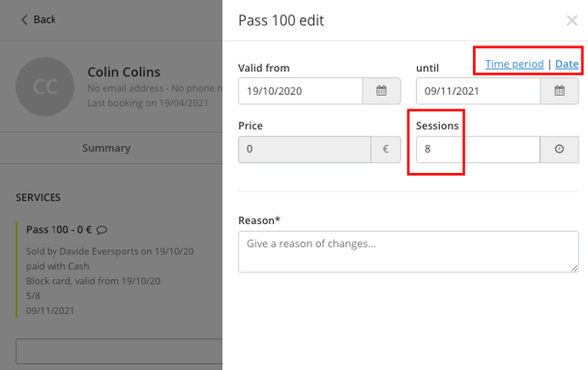Switch validity to Time period
This screenshot has width=588, height=370.
coord(514,64)
